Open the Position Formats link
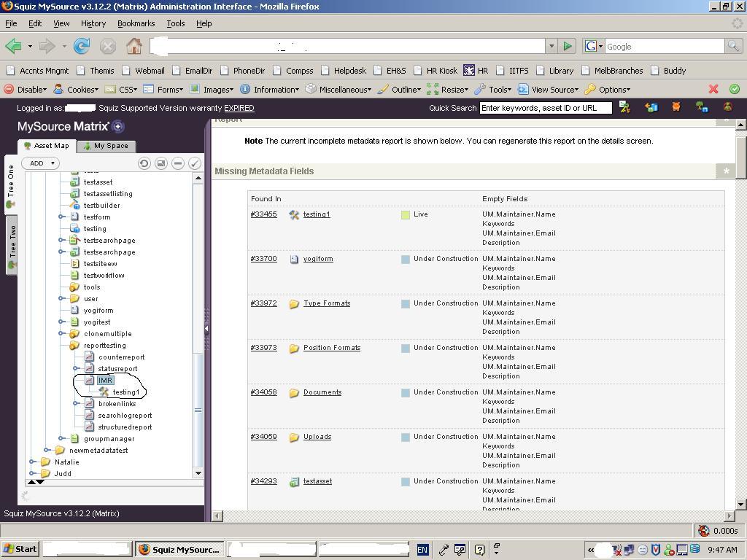Screen dimensions: 747x560 click(332, 348)
